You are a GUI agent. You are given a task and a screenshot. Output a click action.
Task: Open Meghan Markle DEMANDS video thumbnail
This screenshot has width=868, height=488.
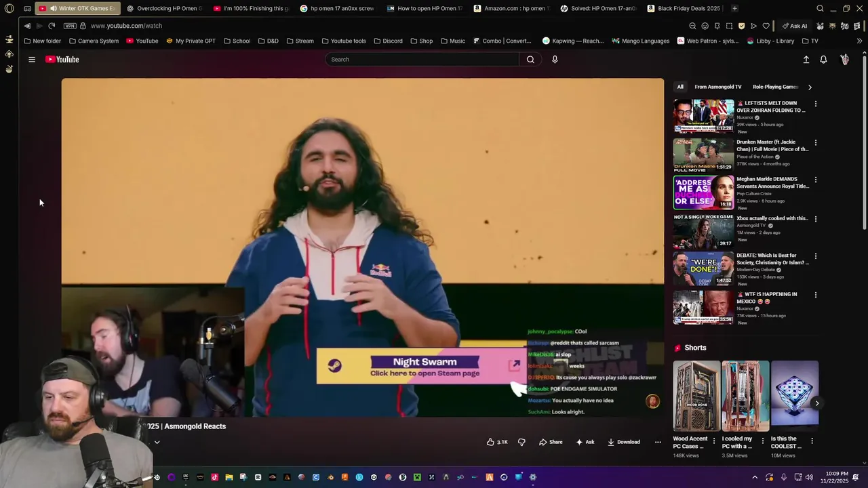703,192
